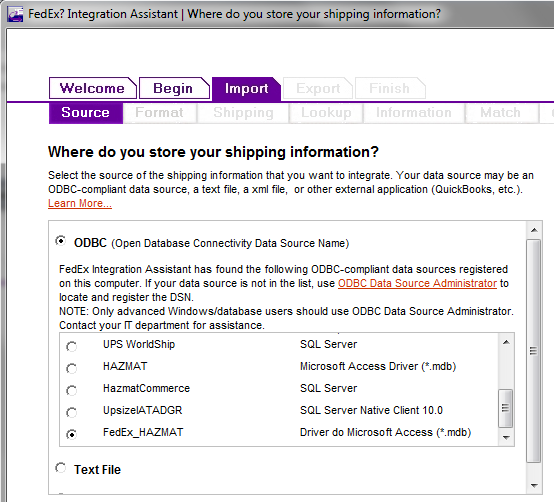Click the outer panel scrollbar thumb

pos(534,350)
